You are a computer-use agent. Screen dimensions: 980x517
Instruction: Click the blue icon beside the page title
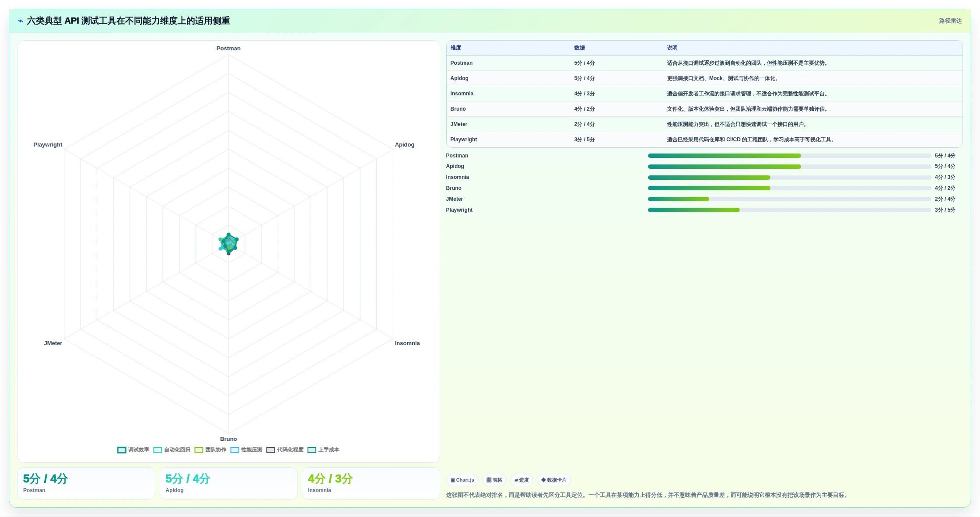tap(21, 21)
